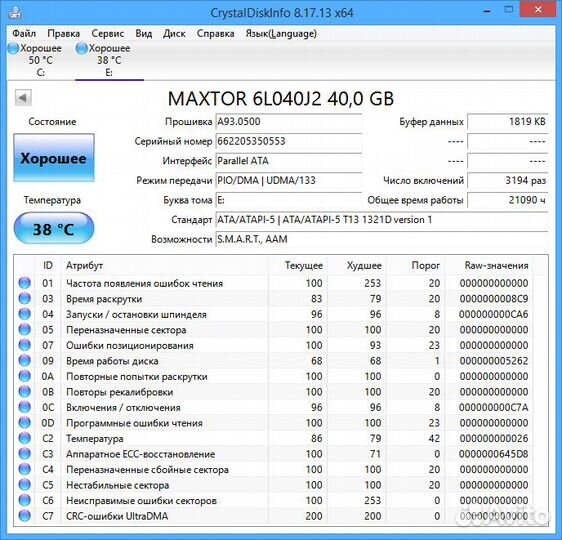Maximize the CrystalDiskInfo window

[x=509, y=10]
